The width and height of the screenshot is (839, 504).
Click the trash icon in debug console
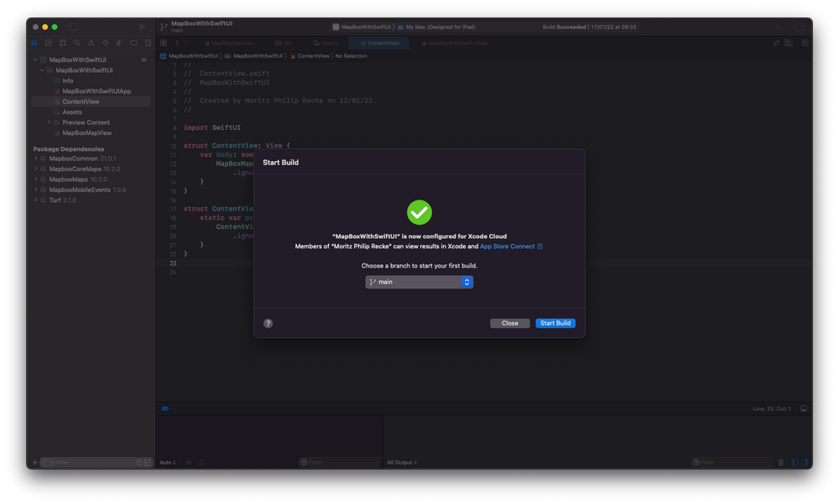click(781, 461)
